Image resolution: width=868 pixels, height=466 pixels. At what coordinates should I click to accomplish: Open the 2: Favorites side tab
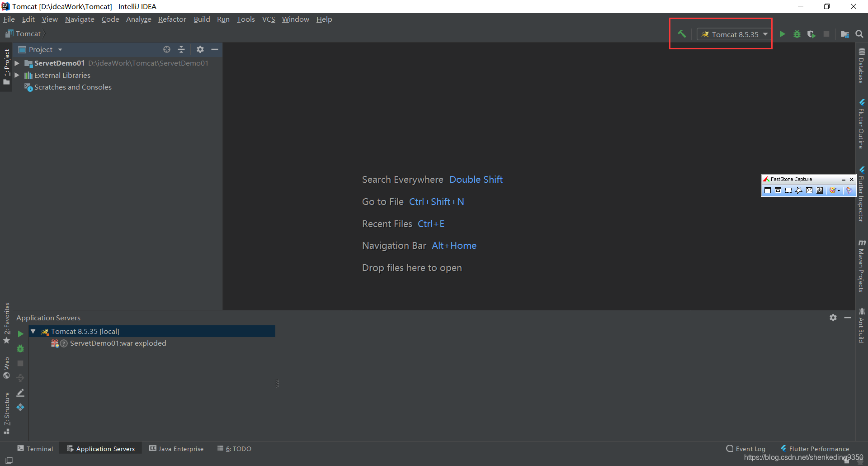click(x=6, y=323)
